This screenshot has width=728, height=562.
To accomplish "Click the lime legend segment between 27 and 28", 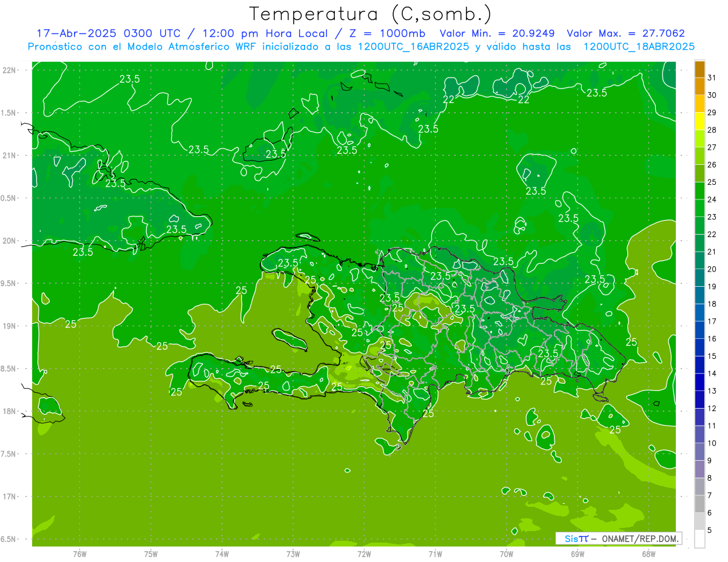I will click(x=699, y=138).
